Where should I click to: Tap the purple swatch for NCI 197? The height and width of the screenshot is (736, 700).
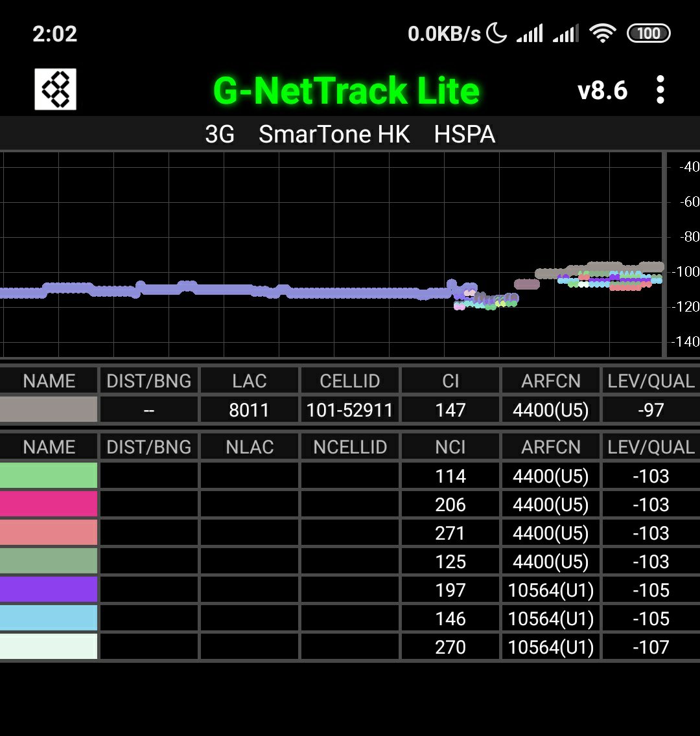point(49,590)
